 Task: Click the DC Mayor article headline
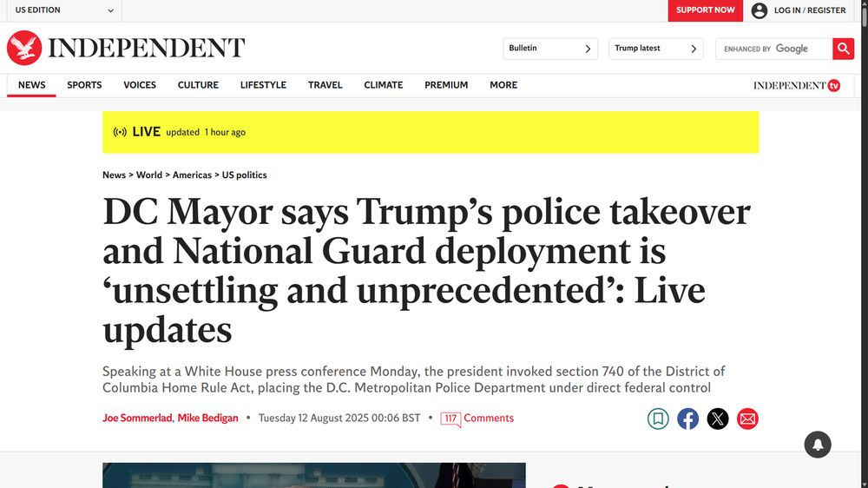coord(426,271)
